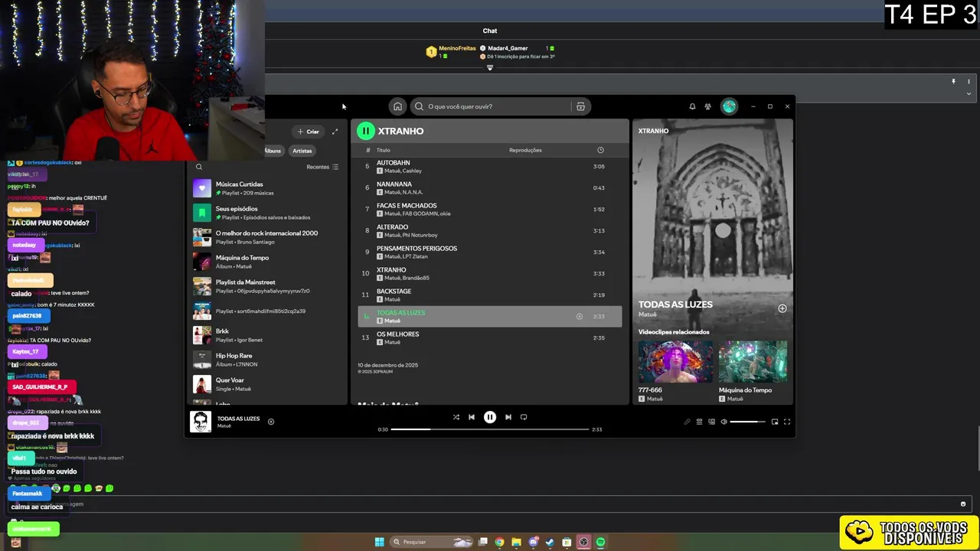The image size is (980, 551).
Task: Open Seus episódios playlist
Action: 266,213
